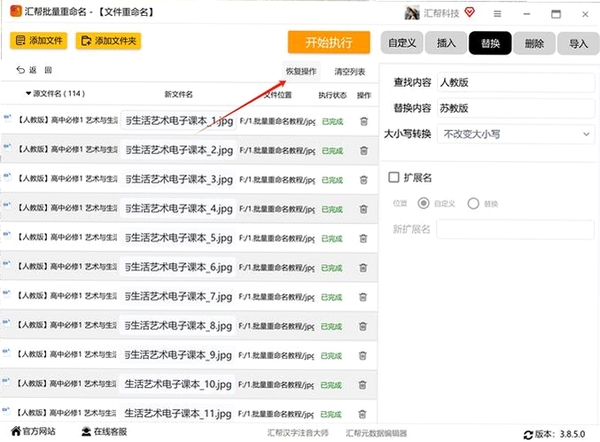Click the app logo in title bar

click(16, 11)
